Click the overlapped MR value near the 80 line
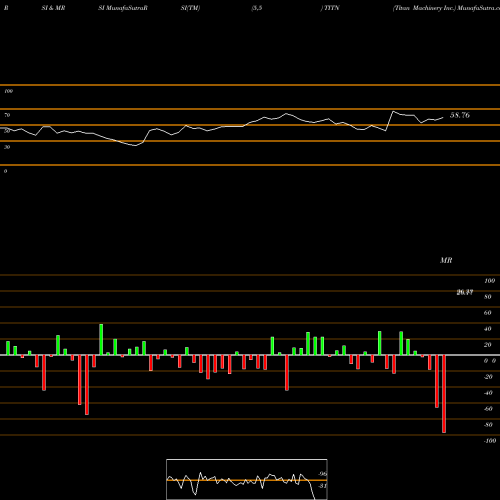Screen dimensions: 500x500 tap(465, 292)
